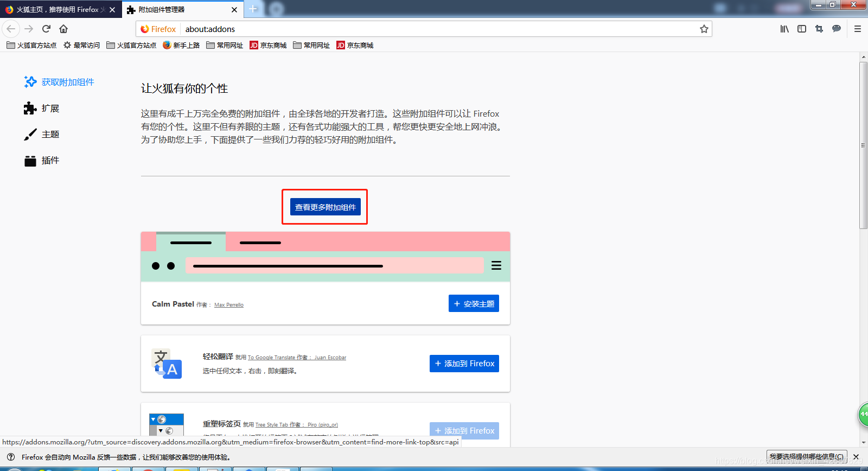
Task: Focus the about:addons address bar
Action: coord(439,29)
